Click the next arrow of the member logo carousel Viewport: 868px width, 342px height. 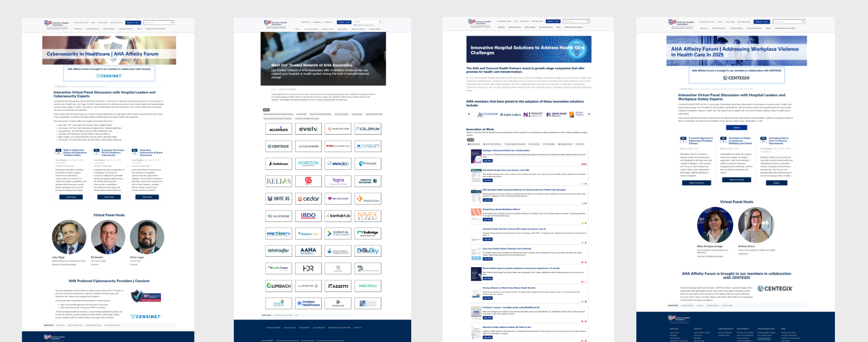tap(589, 114)
